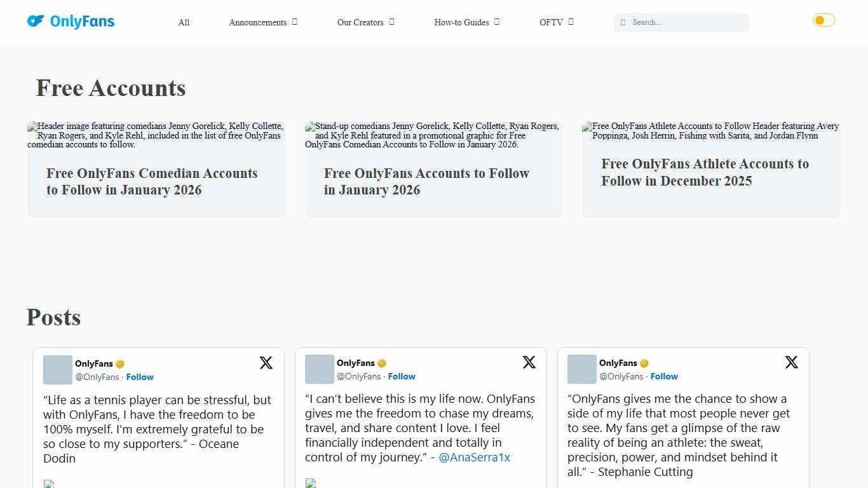The image size is (868, 488).
Task: Open Free OnlyFans Comedian Accounts article
Action: pyautogui.click(x=152, y=182)
